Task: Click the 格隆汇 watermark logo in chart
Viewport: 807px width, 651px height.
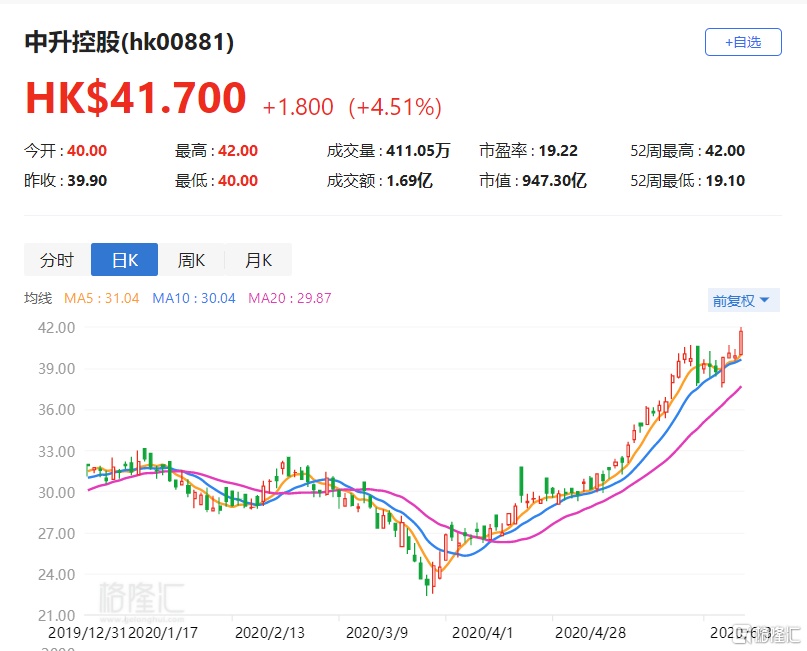Action: pos(141,598)
